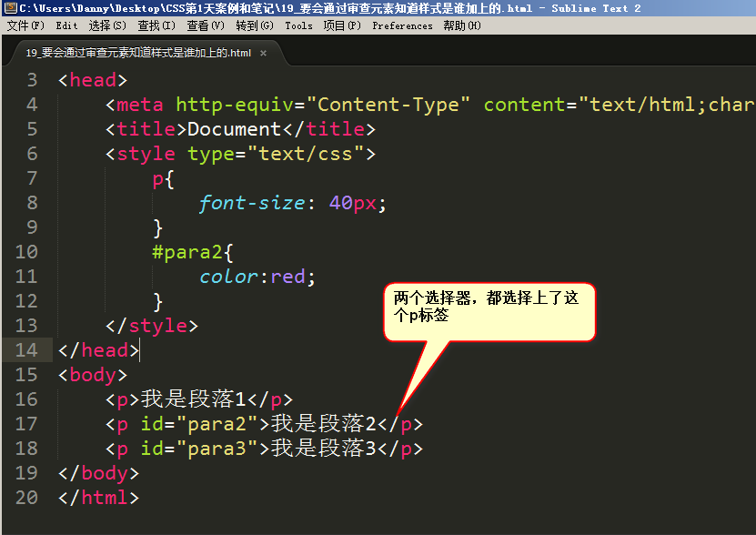Click the content attribute on line 4

[x=525, y=105]
